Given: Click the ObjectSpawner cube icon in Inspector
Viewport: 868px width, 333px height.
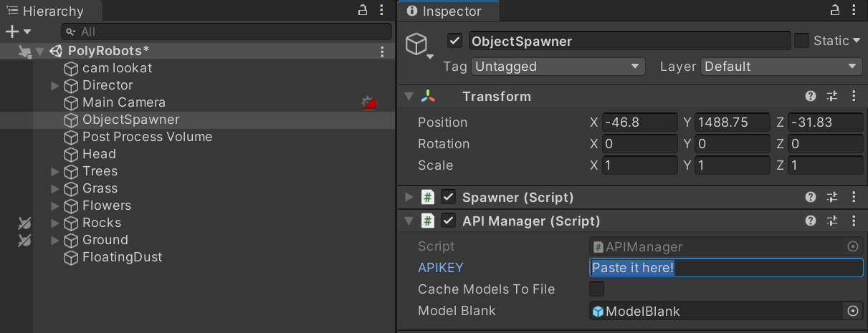Looking at the screenshot, I should (x=416, y=44).
